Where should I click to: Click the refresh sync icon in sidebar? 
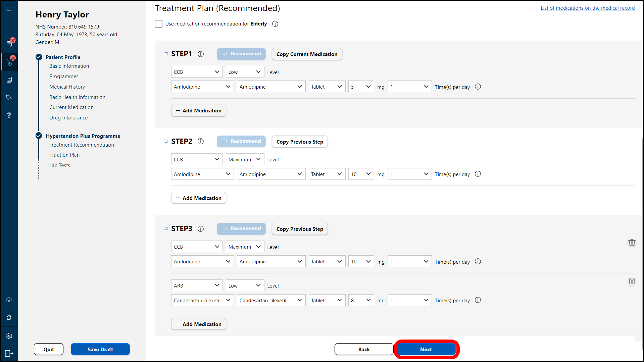pos(9,318)
